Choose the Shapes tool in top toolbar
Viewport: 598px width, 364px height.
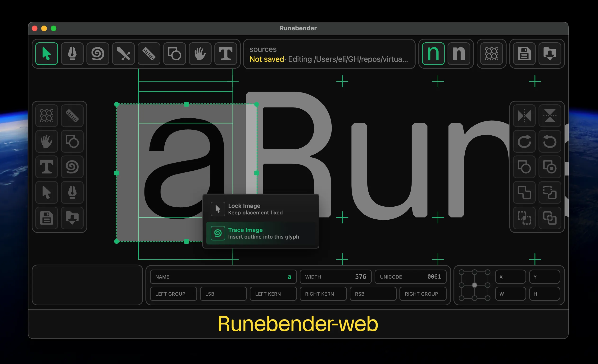tap(175, 53)
